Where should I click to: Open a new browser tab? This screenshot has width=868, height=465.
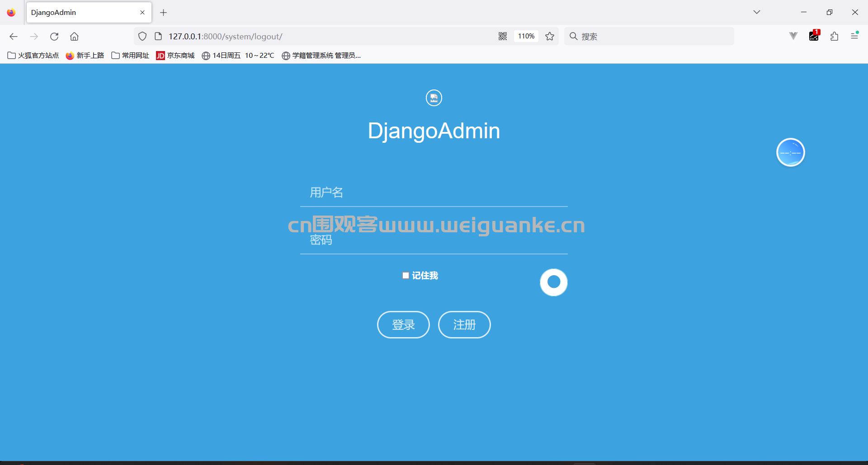(x=164, y=13)
